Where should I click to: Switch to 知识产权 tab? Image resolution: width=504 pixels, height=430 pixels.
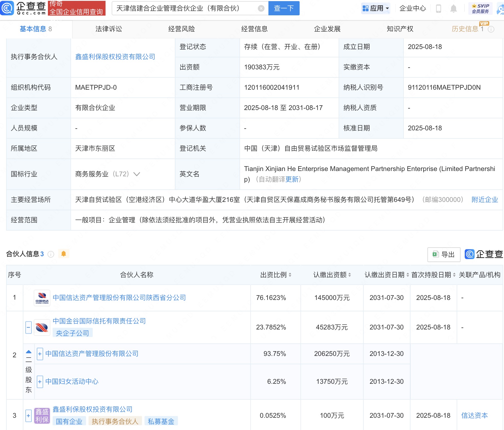[400, 29]
